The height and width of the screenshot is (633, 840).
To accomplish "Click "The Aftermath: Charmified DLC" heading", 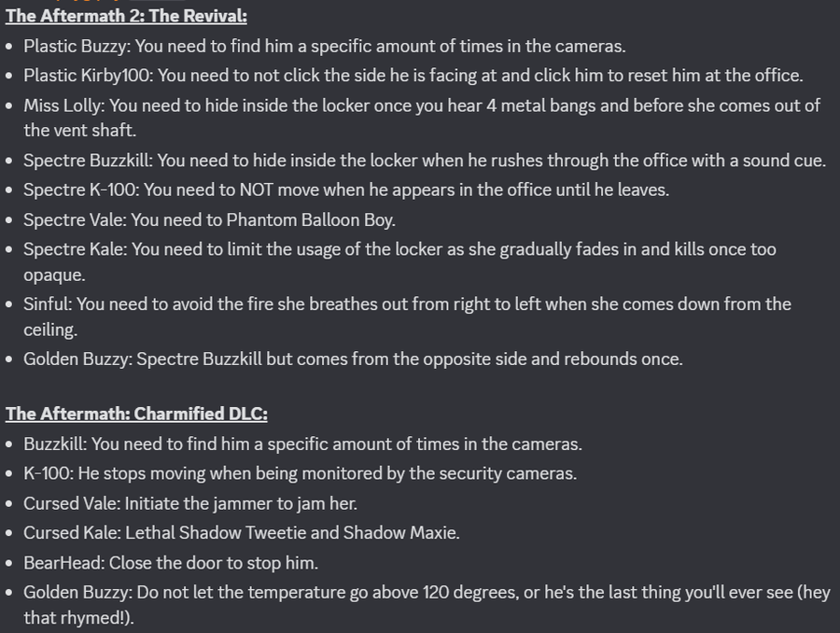I will coord(136,415).
